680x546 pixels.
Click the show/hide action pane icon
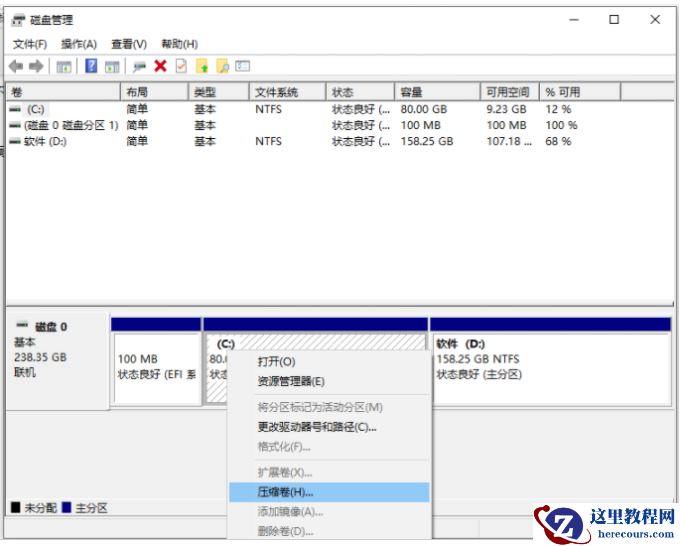click(112, 67)
